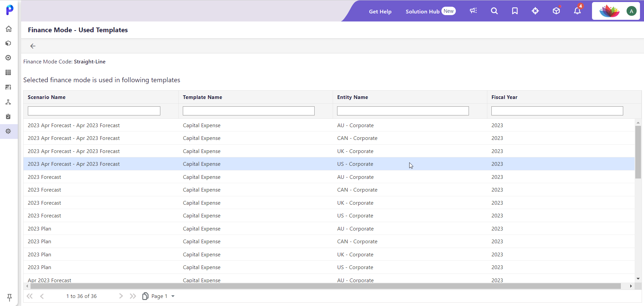Click the page document icon
This screenshot has height=306, width=644.
coord(145,296)
